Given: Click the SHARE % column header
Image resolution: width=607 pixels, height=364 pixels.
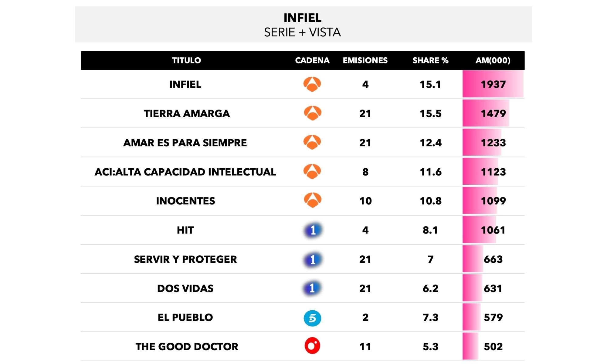Looking at the screenshot, I should pos(430,60).
